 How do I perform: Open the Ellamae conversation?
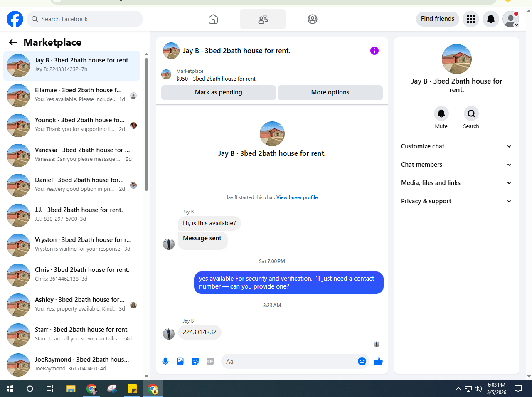(71, 95)
